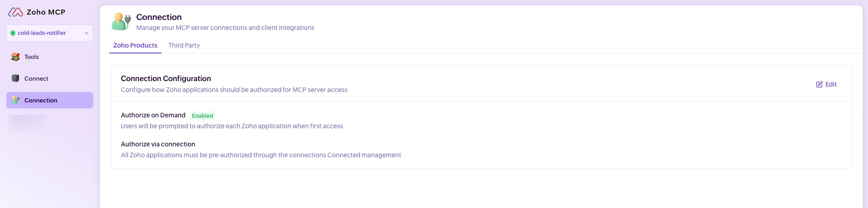Click the Zoho MCP logo icon
Image resolution: width=868 pixels, height=208 pixels.
[x=15, y=12]
